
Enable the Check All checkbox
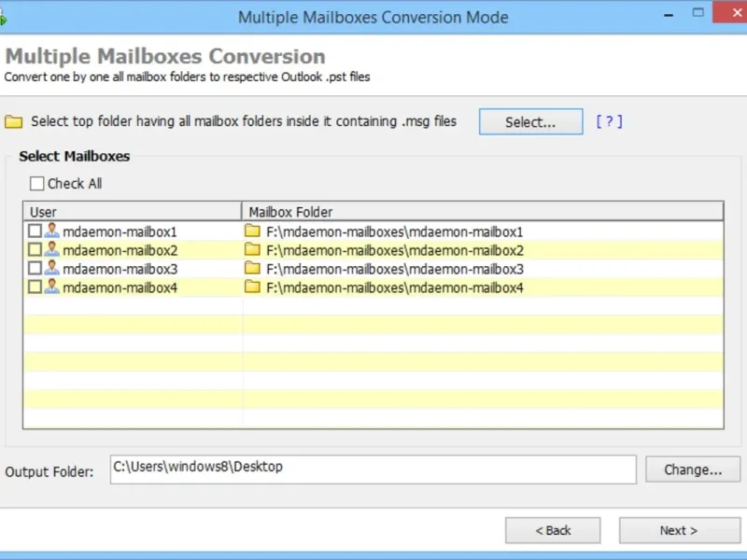37,184
